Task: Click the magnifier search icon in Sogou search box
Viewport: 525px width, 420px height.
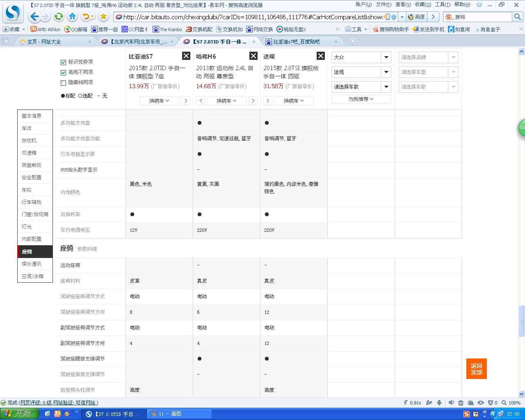Action: (x=518, y=17)
